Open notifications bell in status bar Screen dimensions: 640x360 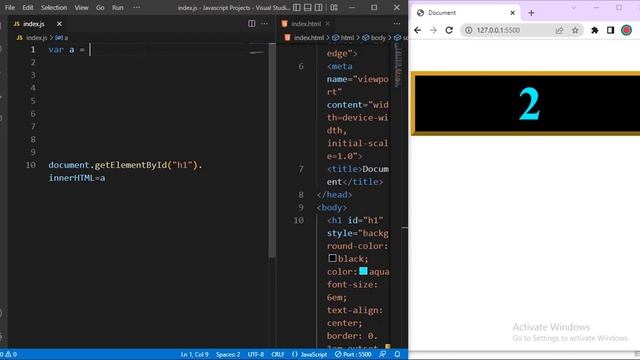[397, 354]
